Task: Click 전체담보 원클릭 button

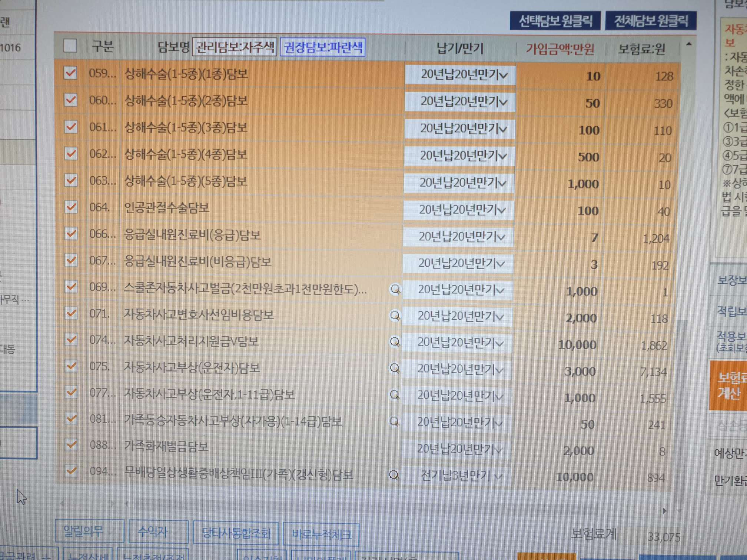Action: point(651,21)
